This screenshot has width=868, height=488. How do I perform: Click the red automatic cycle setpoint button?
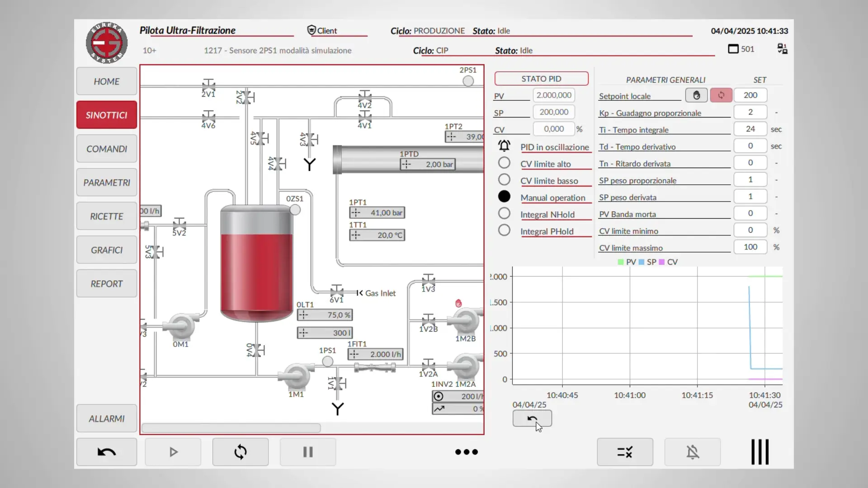click(x=721, y=95)
